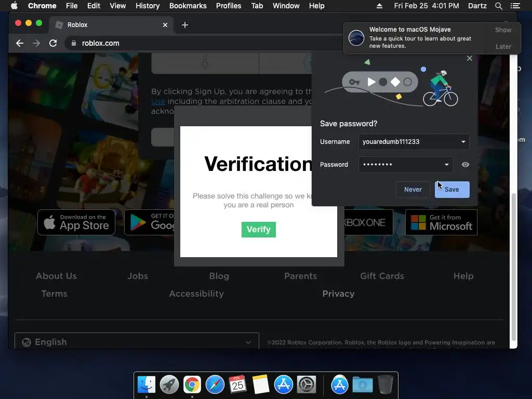The height and width of the screenshot is (399, 532).
Task: Click the roblox.com address bar
Action: pyautogui.click(x=204, y=43)
